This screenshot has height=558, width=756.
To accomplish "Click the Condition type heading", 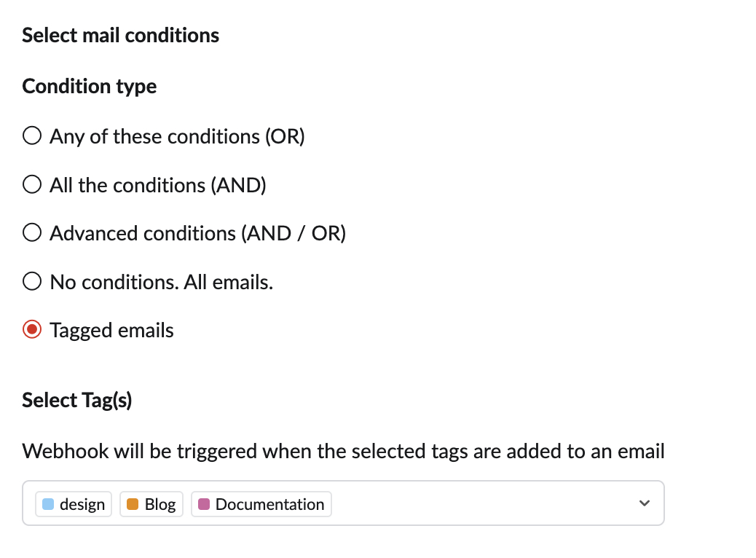I will 89,87.
